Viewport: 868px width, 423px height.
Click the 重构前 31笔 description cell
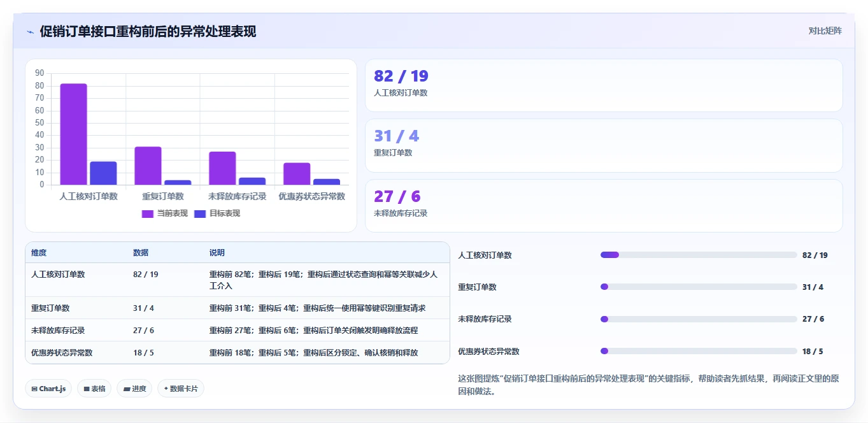[x=318, y=308]
